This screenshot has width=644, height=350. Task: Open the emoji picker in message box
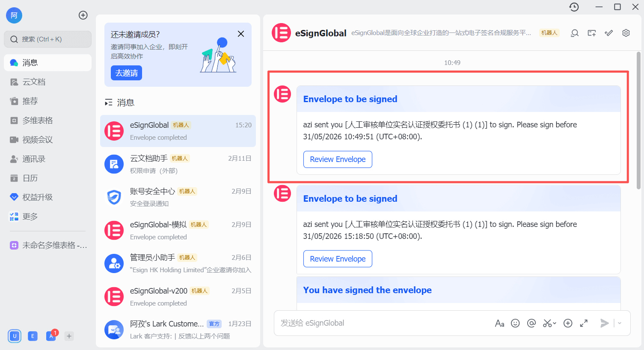pyautogui.click(x=515, y=323)
